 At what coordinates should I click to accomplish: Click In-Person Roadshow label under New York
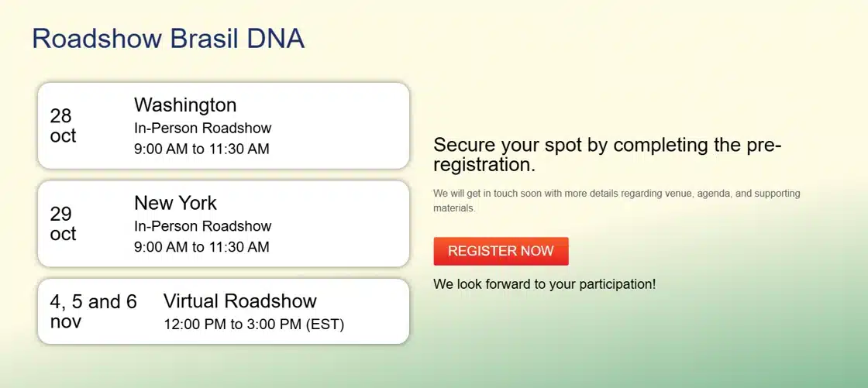click(x=202, y=226)
